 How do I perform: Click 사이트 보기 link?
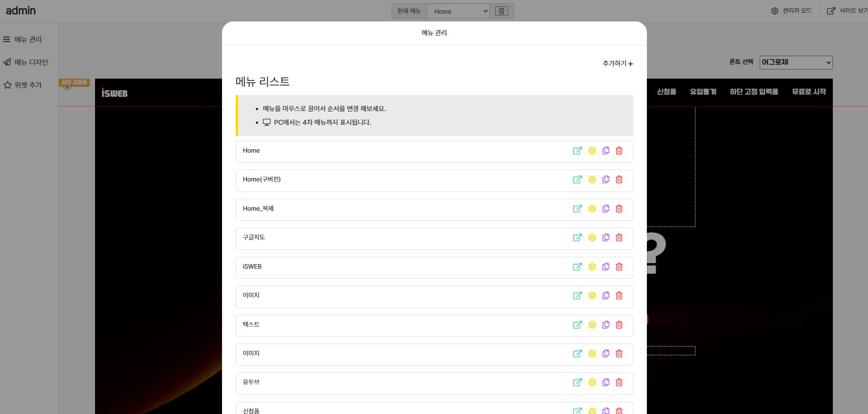(847, 11)
